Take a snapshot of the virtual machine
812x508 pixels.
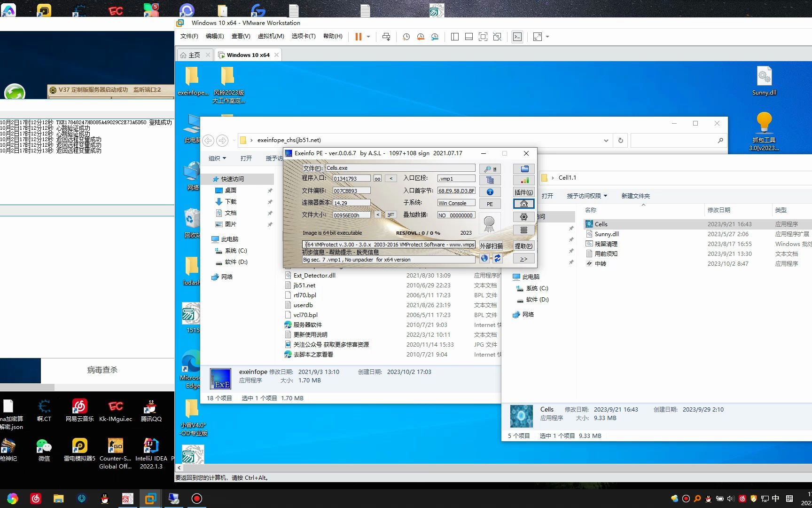406,37
